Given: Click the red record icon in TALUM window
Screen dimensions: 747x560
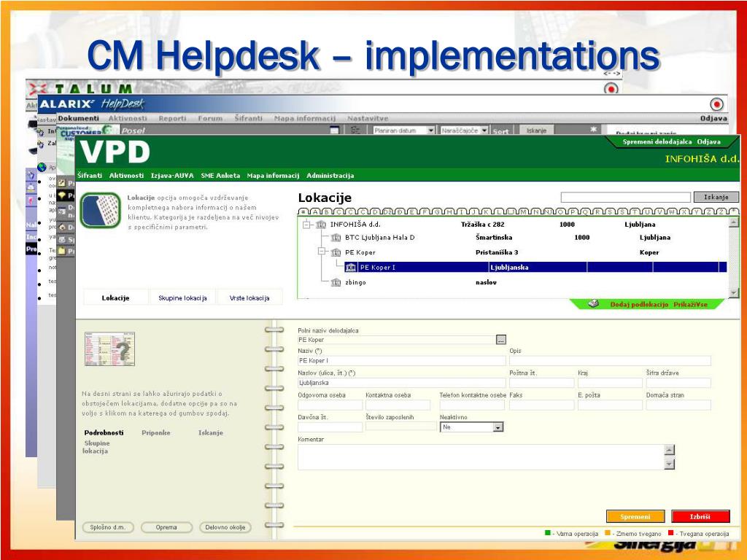Looking at the screenshot, I should pos(611,88).
